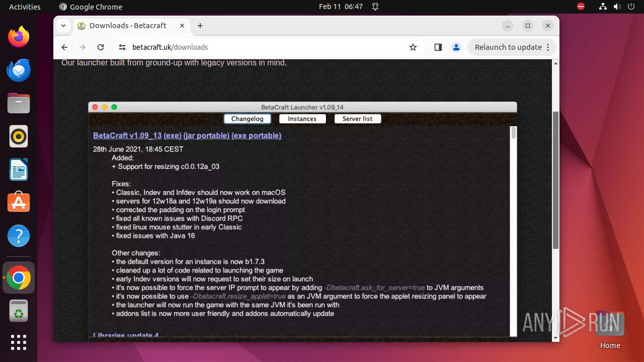The image size is (644, 362).
Task: Open the clock and calendar panel
Action: click(x=341, y=7)
